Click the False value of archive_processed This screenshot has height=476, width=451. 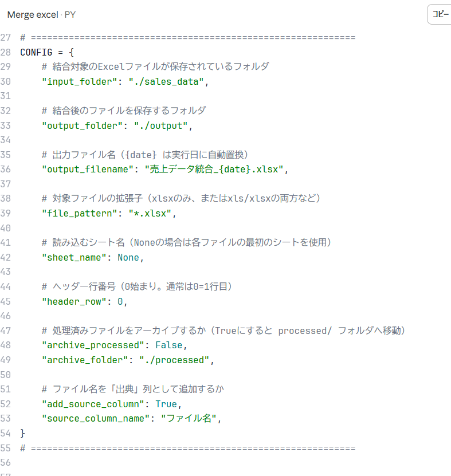[169, 345]
